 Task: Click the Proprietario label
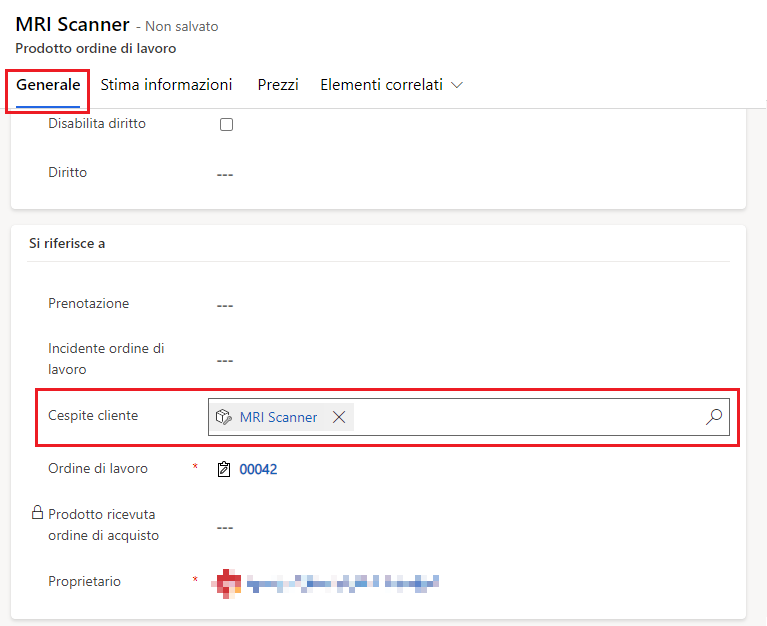pyautogui.click(x=84, y=581)
